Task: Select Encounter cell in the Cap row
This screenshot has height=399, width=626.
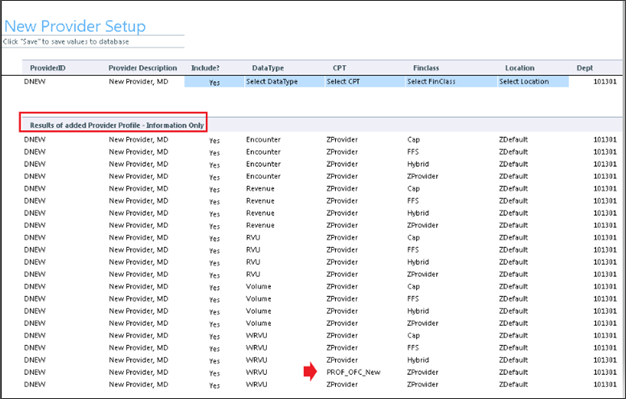Action: tap(263, 139)
